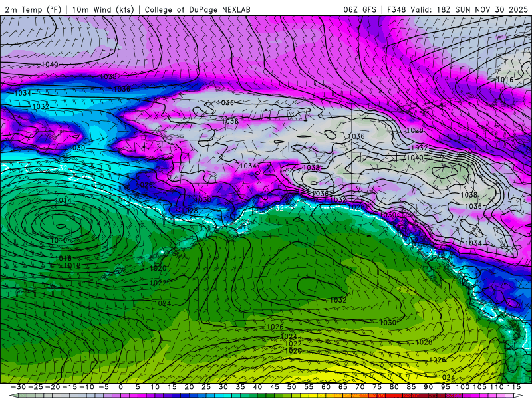This screenshot has height=399, width=532.
Task: Click the 60 temperature scale label
Action: tap(326, 387)
